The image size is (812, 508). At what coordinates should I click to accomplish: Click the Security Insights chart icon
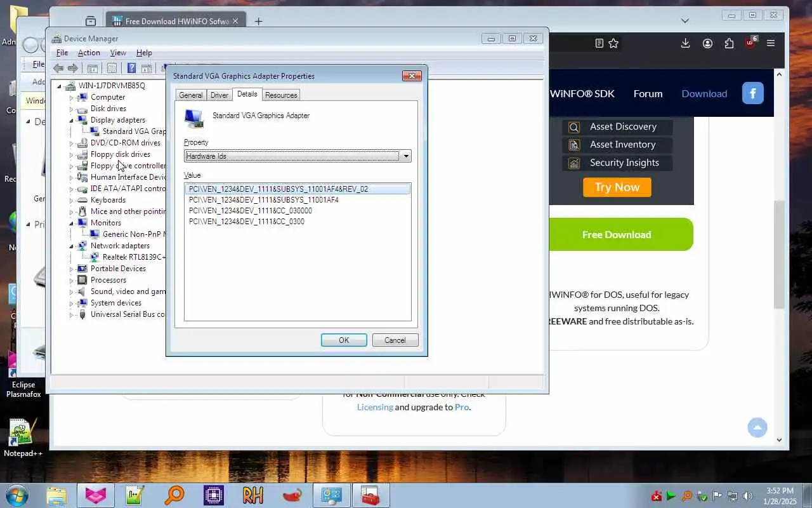pos(574,163)
